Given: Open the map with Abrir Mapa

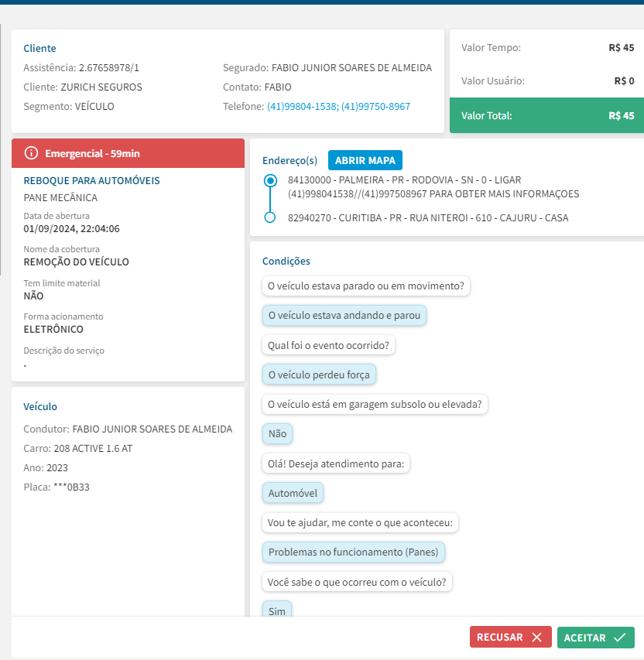Looking at the screenshot, I should coord(365,160).
